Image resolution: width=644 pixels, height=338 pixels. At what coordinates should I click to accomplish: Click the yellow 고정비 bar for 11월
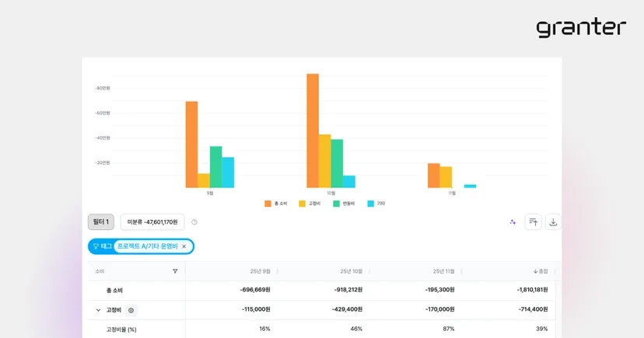point(446,177)
